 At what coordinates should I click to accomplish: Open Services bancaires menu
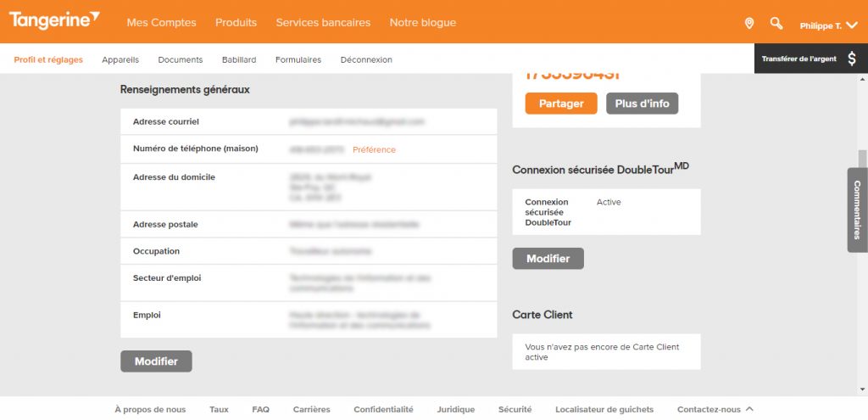click(x=323, y=23)
